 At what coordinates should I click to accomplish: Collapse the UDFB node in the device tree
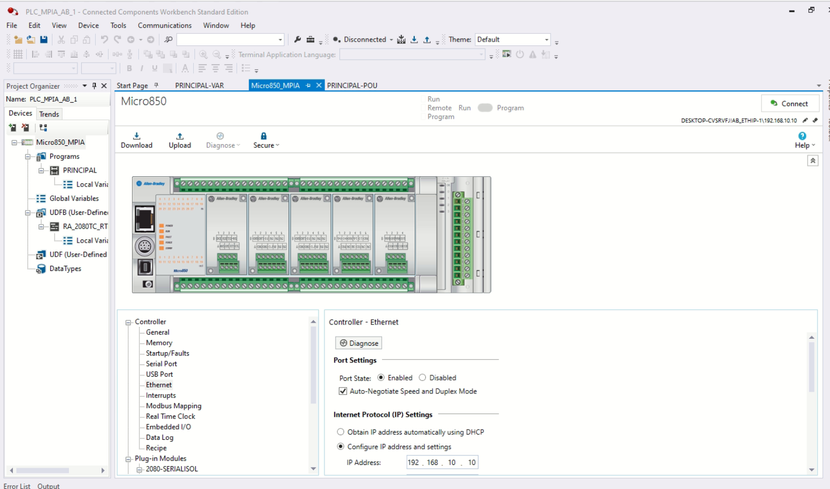(x=28, y=213)
